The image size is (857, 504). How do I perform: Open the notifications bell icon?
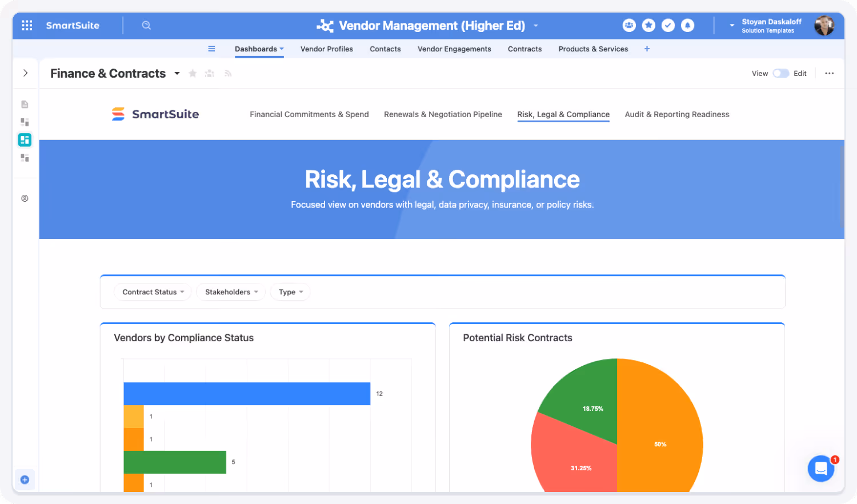[x=688, y=25]
